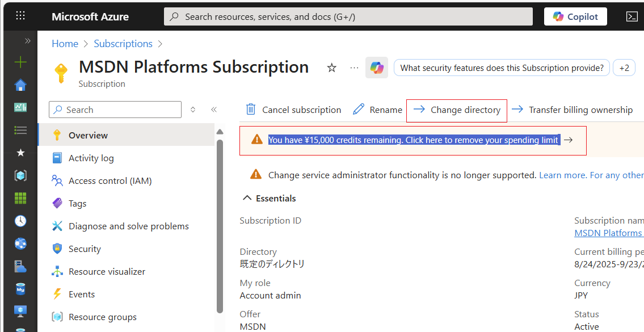Open SQL server cloud icon in sidebar
The width and height of the screenshot is (644, 332).
coord(20,266)
